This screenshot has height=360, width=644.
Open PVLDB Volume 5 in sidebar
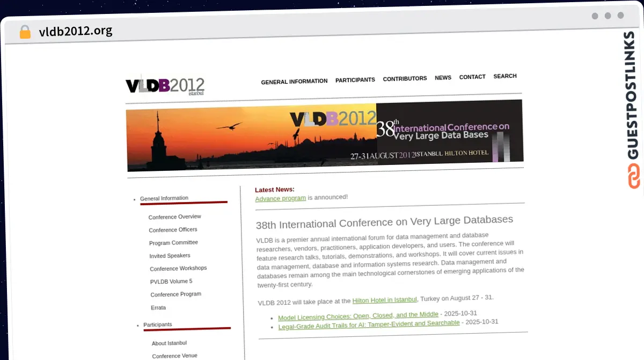171,282
